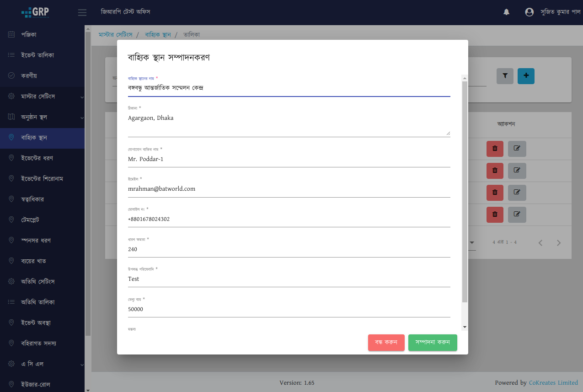Click the ইভেন্টের শিরোনাম pin icon
The width and height of the screenshot is (583, 392).
[11, 178]
